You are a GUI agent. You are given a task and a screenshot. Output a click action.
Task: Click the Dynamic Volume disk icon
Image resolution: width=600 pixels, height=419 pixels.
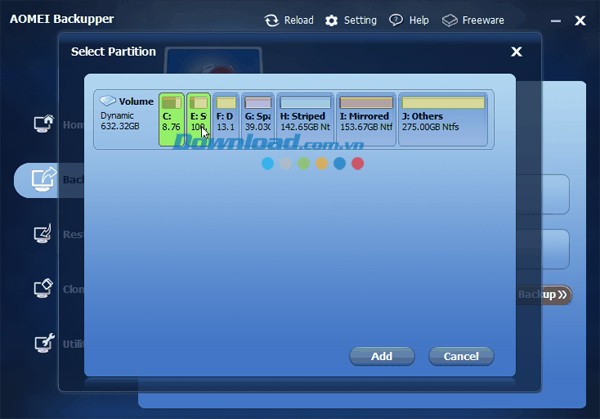[x=108, y=101]
